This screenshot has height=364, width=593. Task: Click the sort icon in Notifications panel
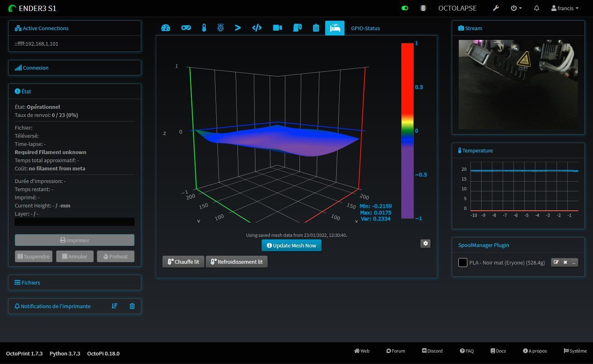(x=115, y=306)
